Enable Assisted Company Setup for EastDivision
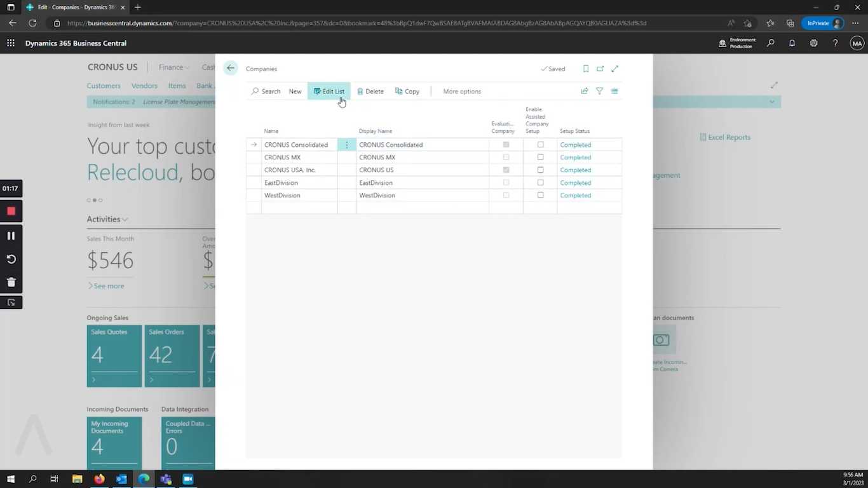Viewport: 868px width, 488px height. [x=540, y=183]
